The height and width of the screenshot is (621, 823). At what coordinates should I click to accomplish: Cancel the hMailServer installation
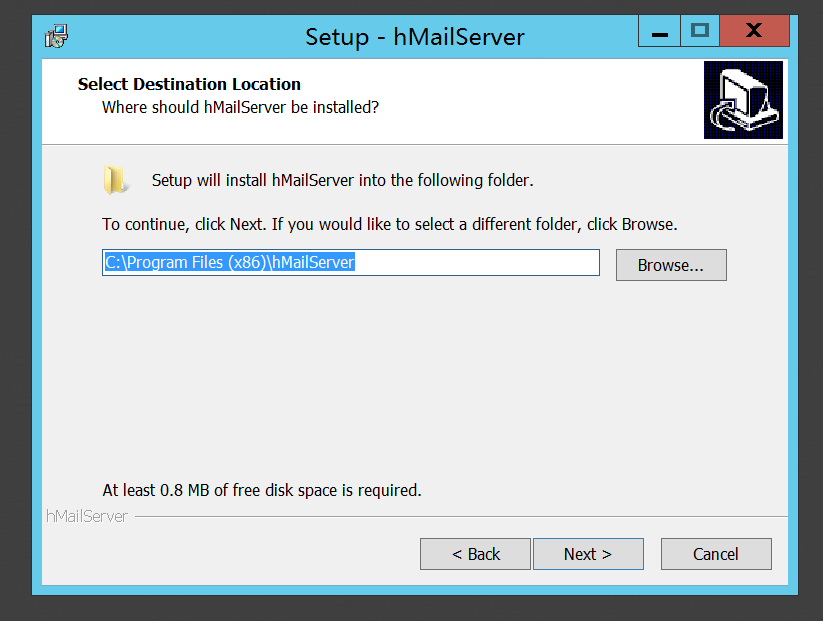[x=716, y=553]
